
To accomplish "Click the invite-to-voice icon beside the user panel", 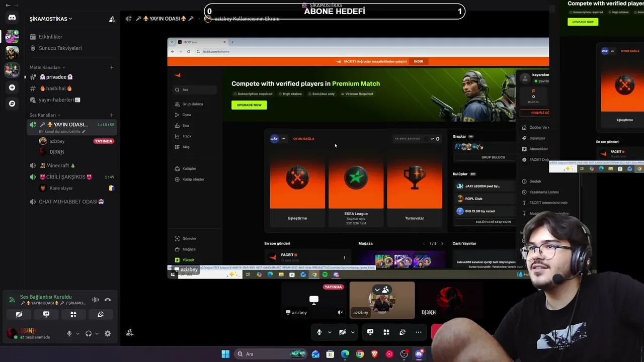I will (129, 332).
